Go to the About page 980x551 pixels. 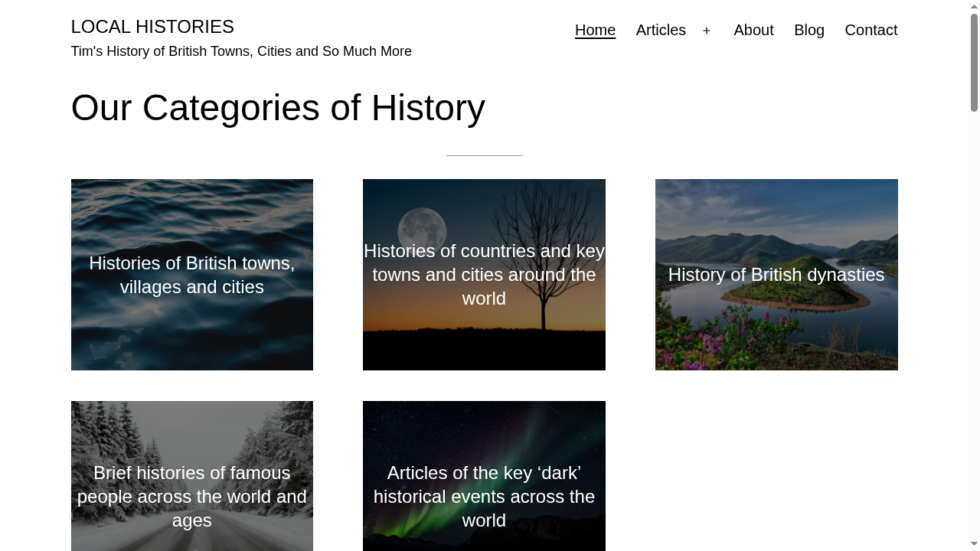[753, 31]
